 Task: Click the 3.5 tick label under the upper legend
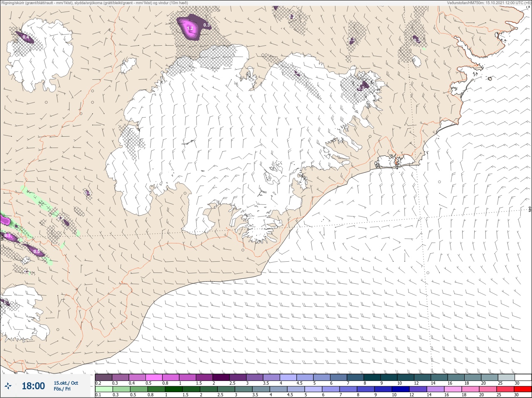click(x=266, y=383)
